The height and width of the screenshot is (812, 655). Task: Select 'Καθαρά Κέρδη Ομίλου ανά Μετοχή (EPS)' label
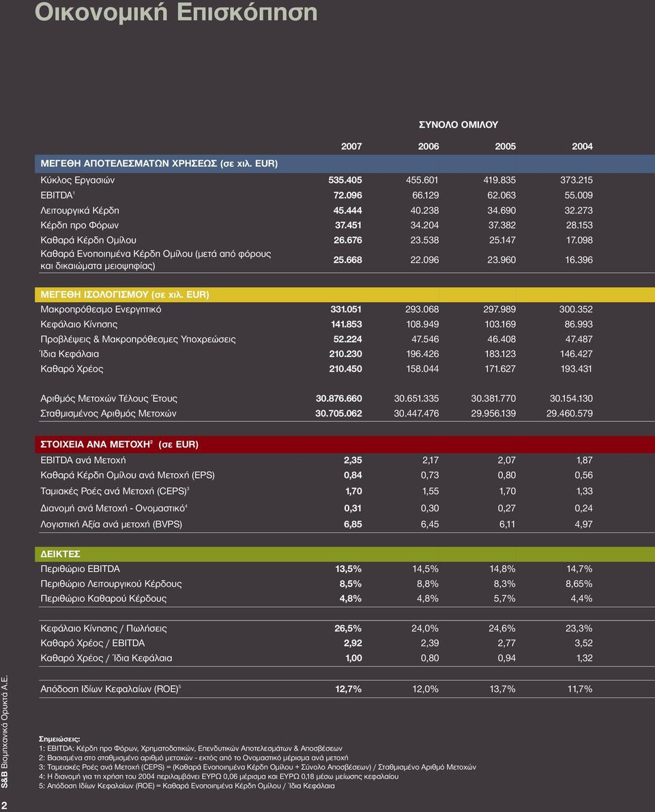click(128, 475)
